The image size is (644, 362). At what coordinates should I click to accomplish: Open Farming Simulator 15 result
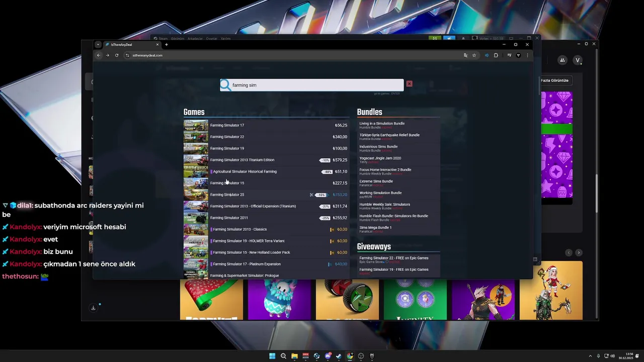pos(266,183)
